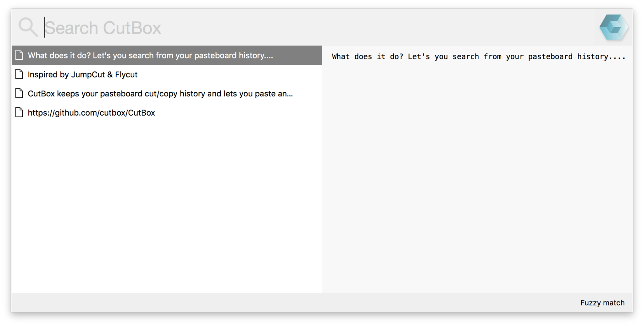The height and width of the screenshot is (326, 644).
Task: Click the empty white area below history list
Action: [x=167, y=207]
